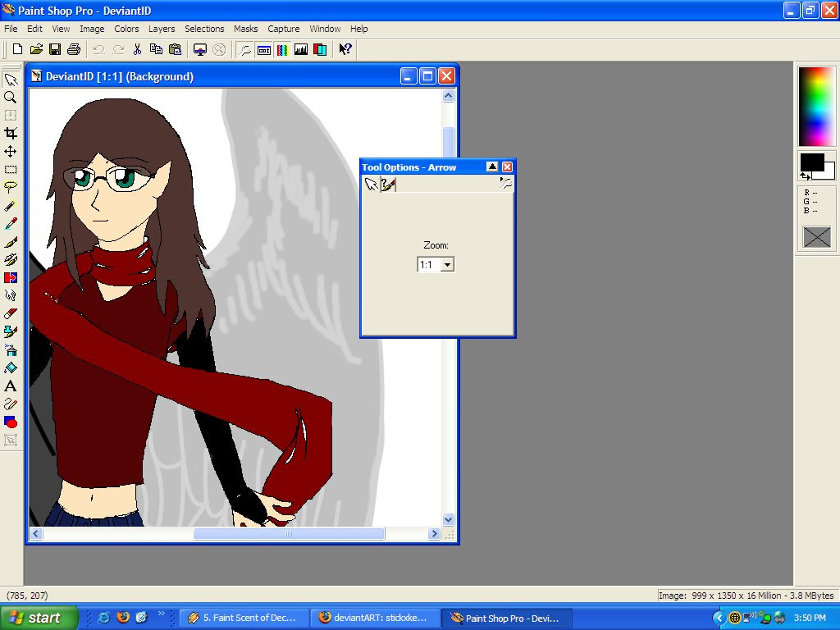Image resolution: width=840 pixels, height=630 pixels.
Task: Open the Colors menu
Action: click(126, 29)
